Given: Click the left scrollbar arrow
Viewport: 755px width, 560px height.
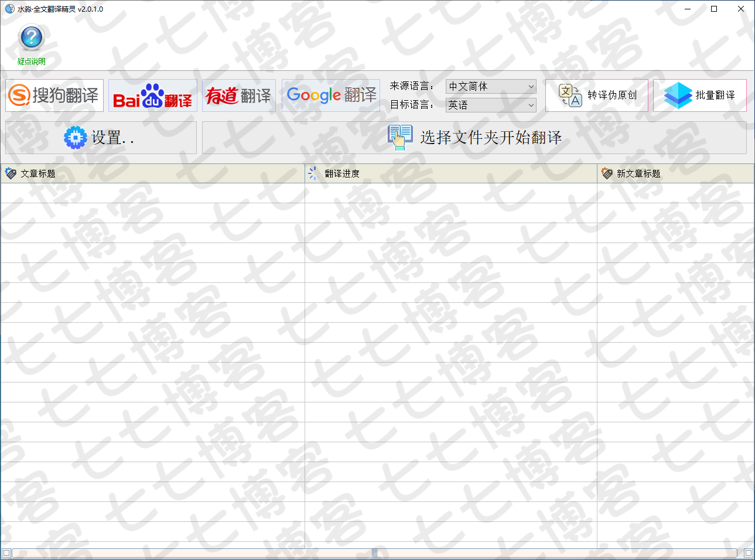Looking at the screenshot, I should (x=6, y=553).
